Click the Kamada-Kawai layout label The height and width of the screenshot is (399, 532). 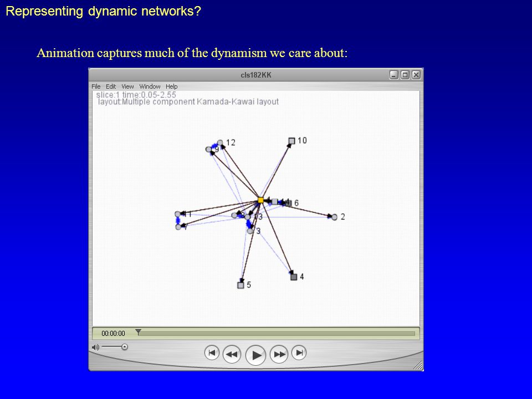(x=188, y=102)
